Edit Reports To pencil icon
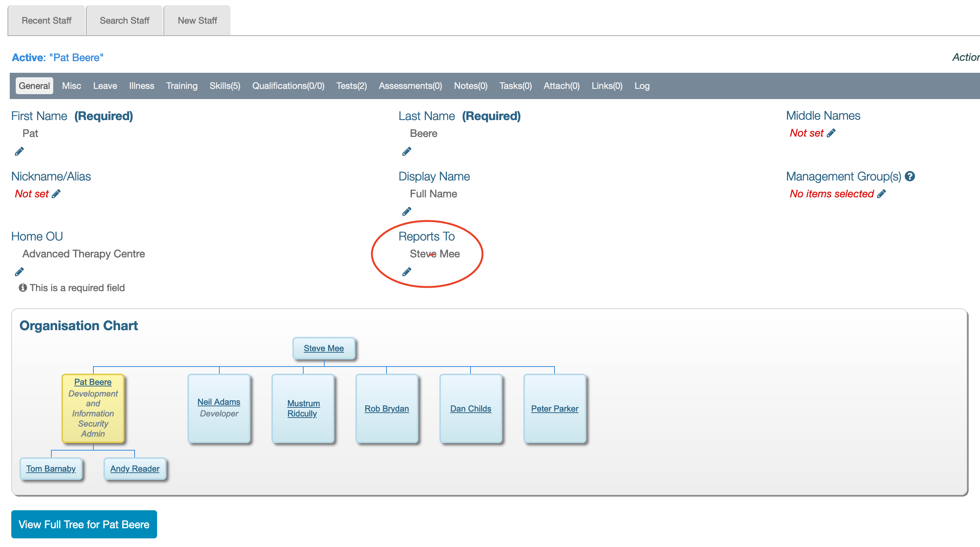The width and height of the screenshot is (980, 547). (x=406, y=272)
